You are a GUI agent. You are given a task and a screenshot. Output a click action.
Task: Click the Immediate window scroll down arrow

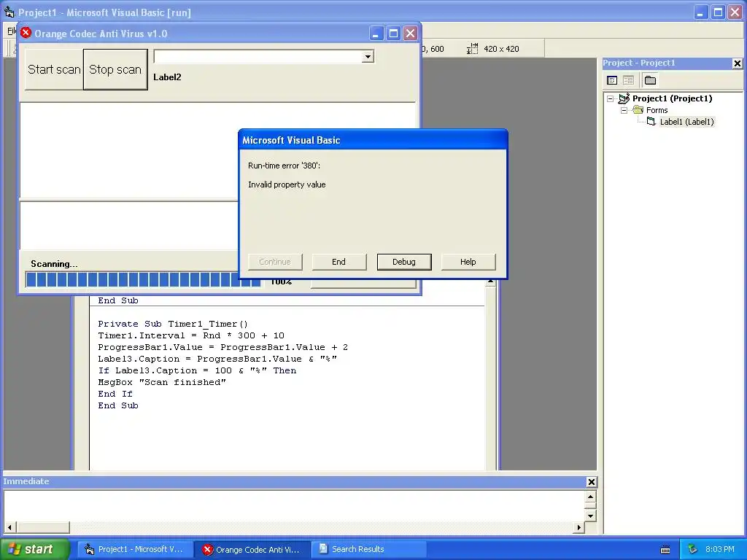coord(590,516)
